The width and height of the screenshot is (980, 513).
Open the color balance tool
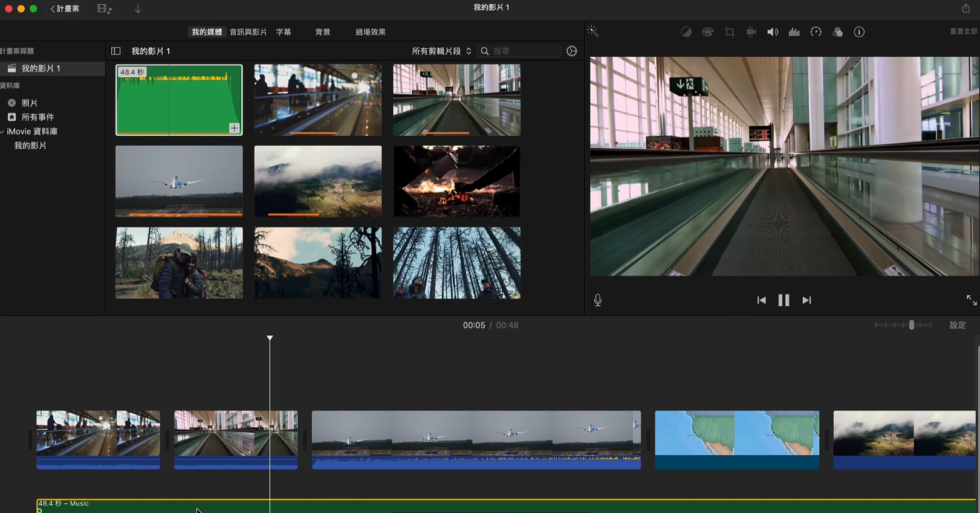coord(686,32)
